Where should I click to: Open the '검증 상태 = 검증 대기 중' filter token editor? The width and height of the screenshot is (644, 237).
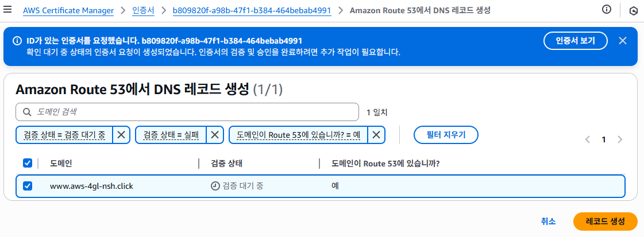click(x=64, y=135)
